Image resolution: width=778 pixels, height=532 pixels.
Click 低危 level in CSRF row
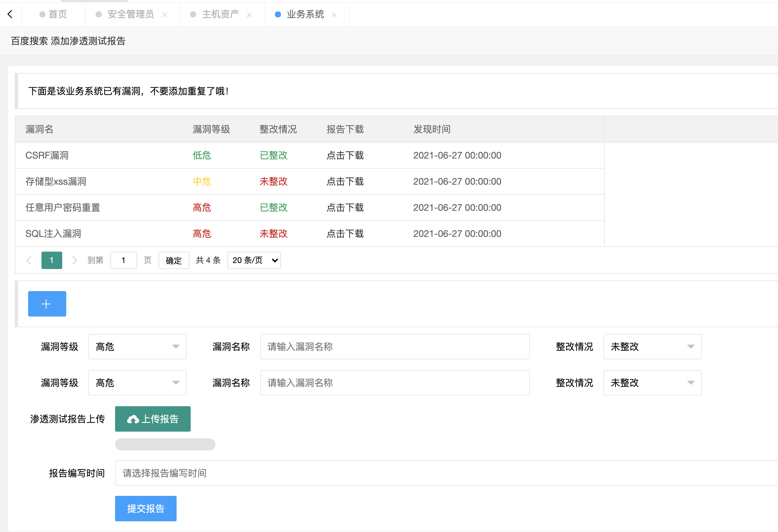click(202, 155)
